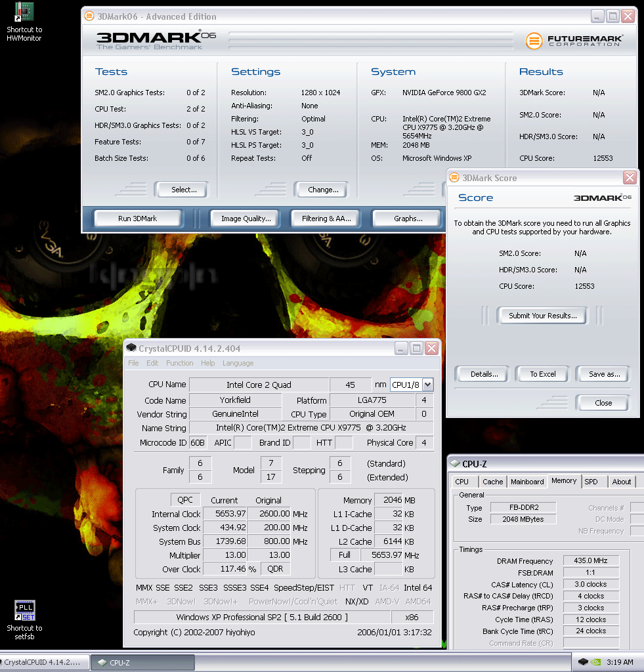Image resolution: width=644 pixels, height=672 pixels.
Task: Click the Yorkfield code name field
Action: click(235, 400)
